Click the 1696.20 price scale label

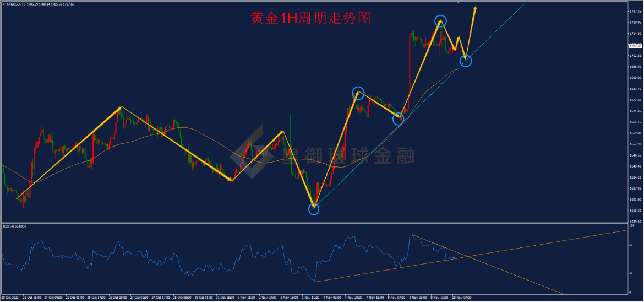pyautogui.click(x=635, y=67)
